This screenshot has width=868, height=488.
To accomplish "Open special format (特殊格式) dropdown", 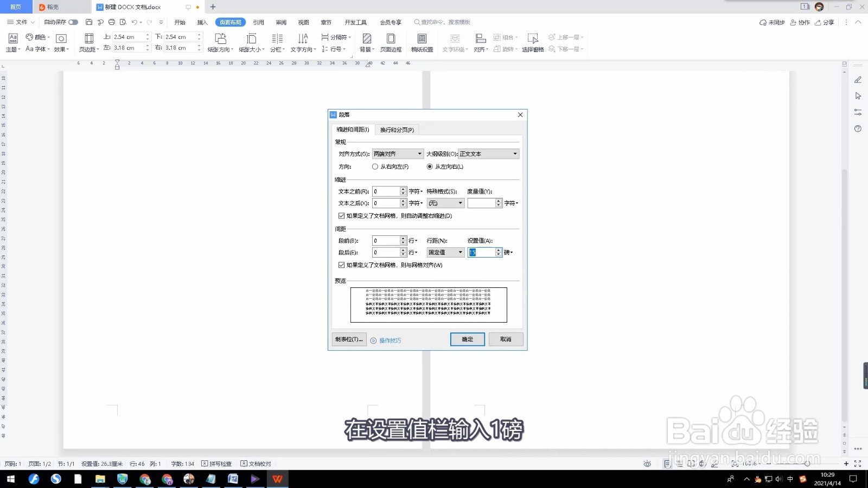I will pyautogui.click(x=445, y=203).
